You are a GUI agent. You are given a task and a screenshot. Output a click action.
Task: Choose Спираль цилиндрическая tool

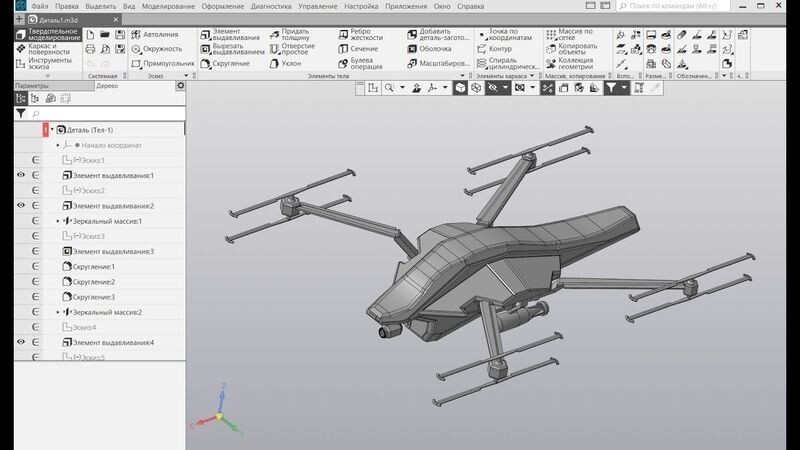tap(507, 64)
